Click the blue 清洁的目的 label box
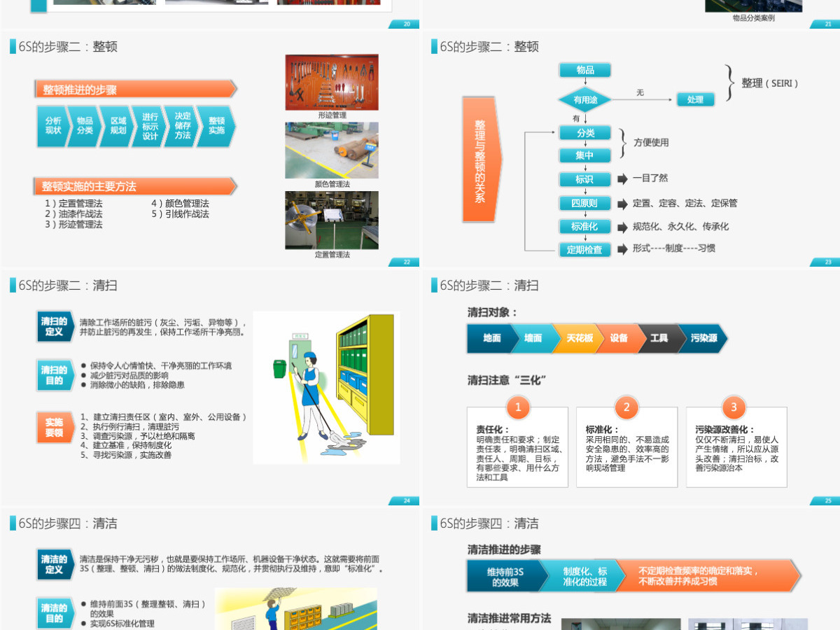This screenshot has height=630, width=840. click(55, 613)
